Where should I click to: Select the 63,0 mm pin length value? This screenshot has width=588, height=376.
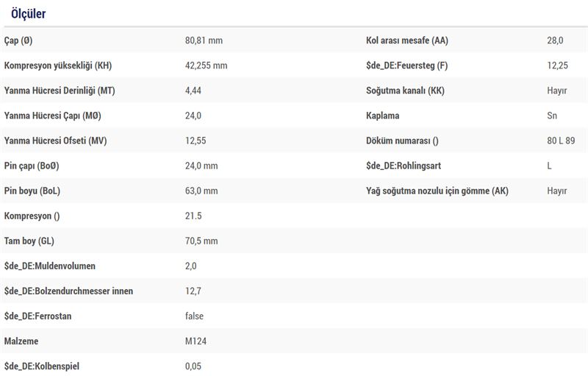point(201,191)
